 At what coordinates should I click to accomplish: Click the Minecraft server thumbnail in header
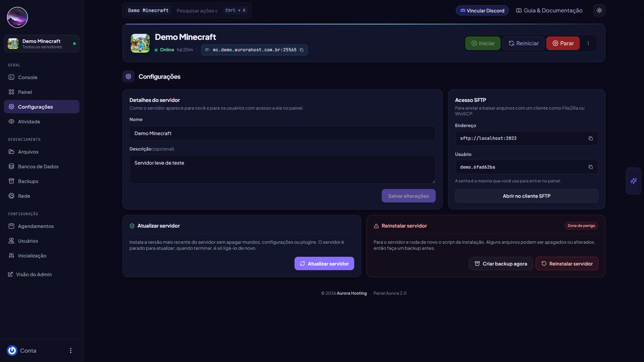coord(140,43)
